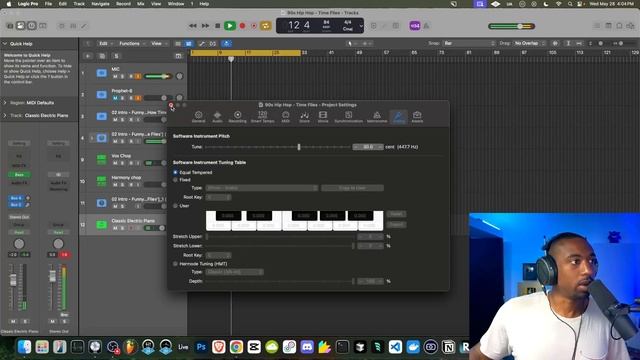Toggle the Cycle mode button
Image resolution: width=640 pixels, height=360 pixels.
pos(265,26)
